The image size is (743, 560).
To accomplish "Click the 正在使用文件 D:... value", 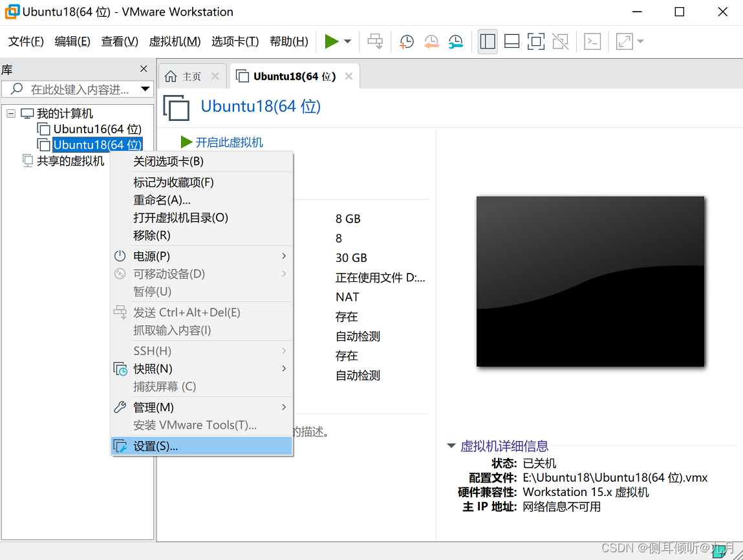I will click(x=380, y=277).
